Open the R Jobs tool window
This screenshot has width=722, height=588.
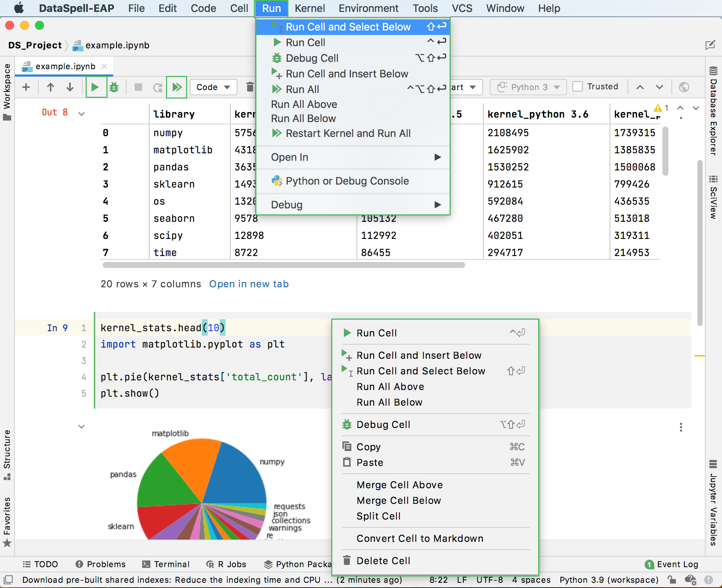coord(226,564)
